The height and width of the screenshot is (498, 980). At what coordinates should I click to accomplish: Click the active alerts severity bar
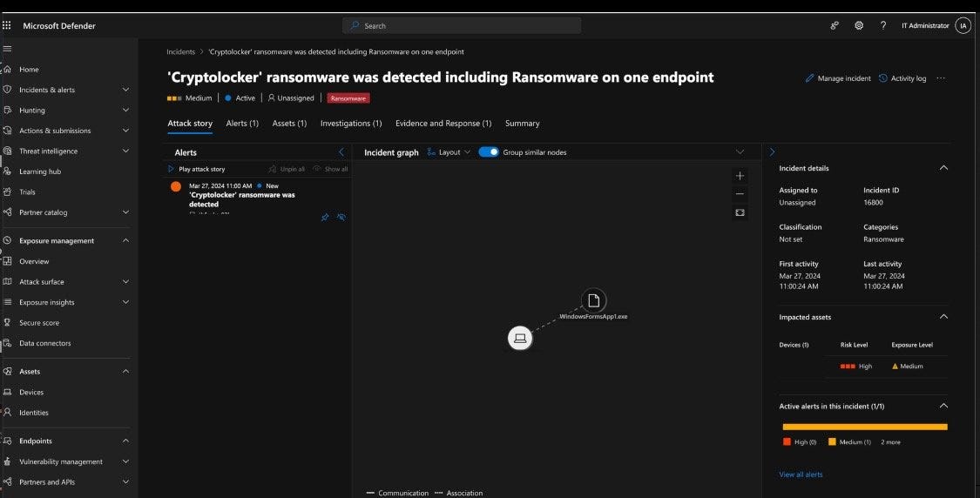pos(865,427)
